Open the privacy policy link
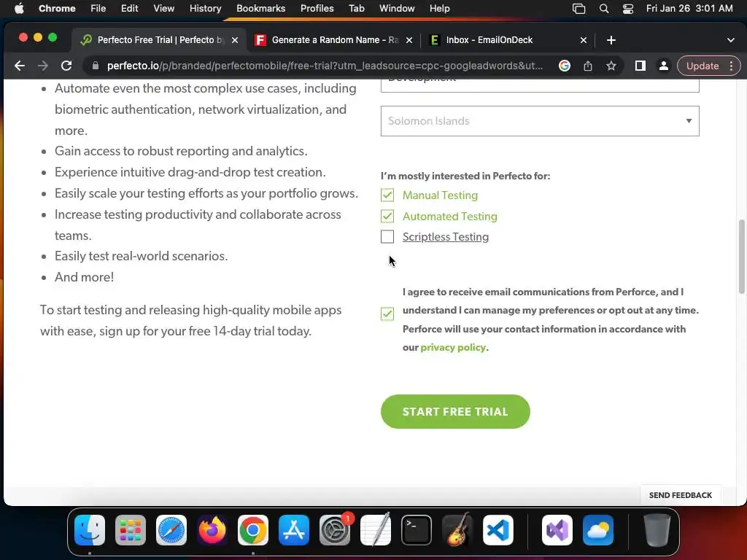Viewport: 747px width, 560px height. tap(453, 348)
